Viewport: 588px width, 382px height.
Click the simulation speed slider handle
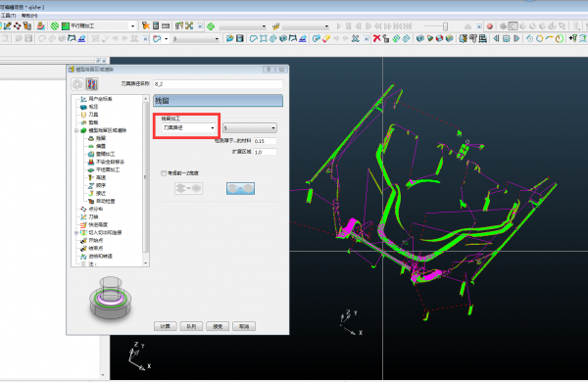pyautogui.click(x=445, y=26)
